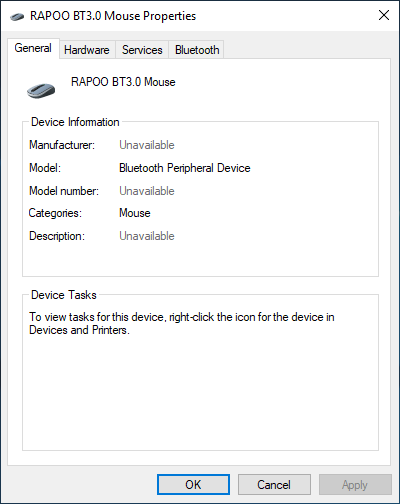The image size is (400, 504).
Task: Click the Cancel button
Action: [274, 484]
